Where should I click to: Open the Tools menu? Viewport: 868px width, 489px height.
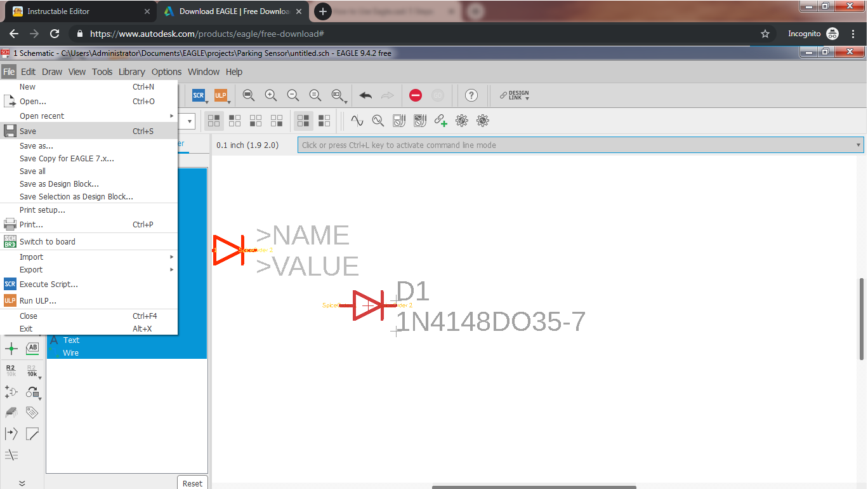[102, 72]
